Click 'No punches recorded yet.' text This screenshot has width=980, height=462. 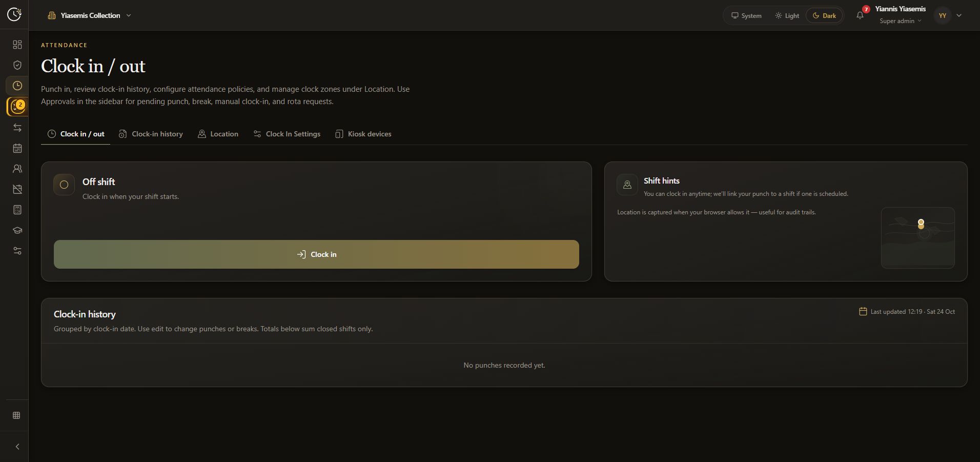click(504, 365)
